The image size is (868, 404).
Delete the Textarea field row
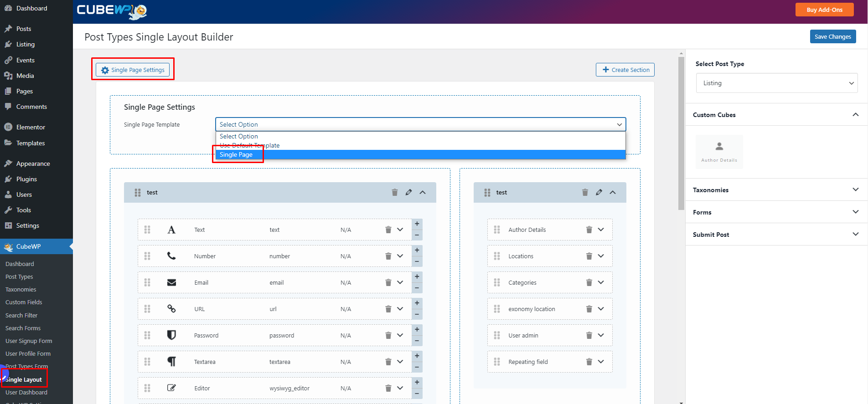(388, 362)
